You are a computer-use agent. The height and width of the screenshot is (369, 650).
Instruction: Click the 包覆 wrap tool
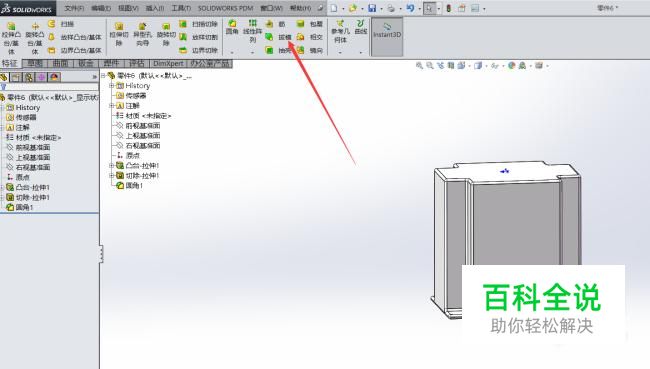click(x=310, y=24)
